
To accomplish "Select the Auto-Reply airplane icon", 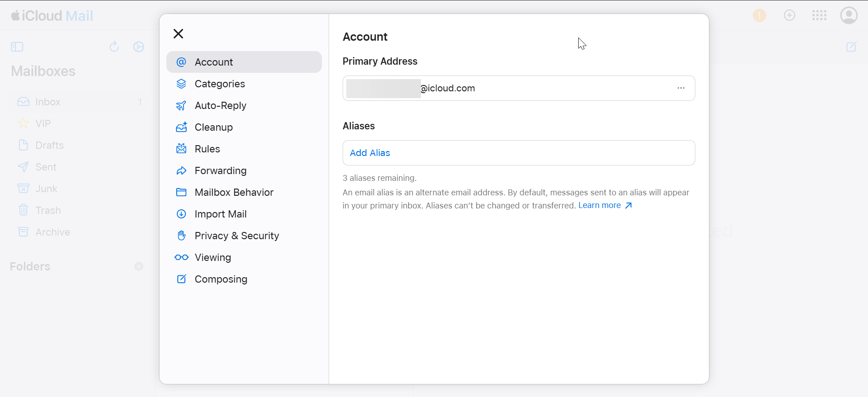I will pos(181,106).
